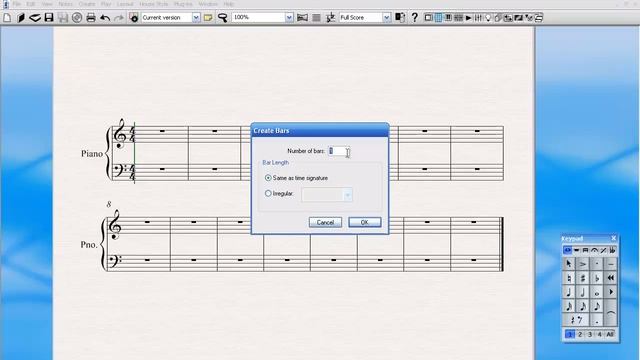Open Help via the question mark icon
The height and width of the screenshot is (360, 640).
[414, 18]
